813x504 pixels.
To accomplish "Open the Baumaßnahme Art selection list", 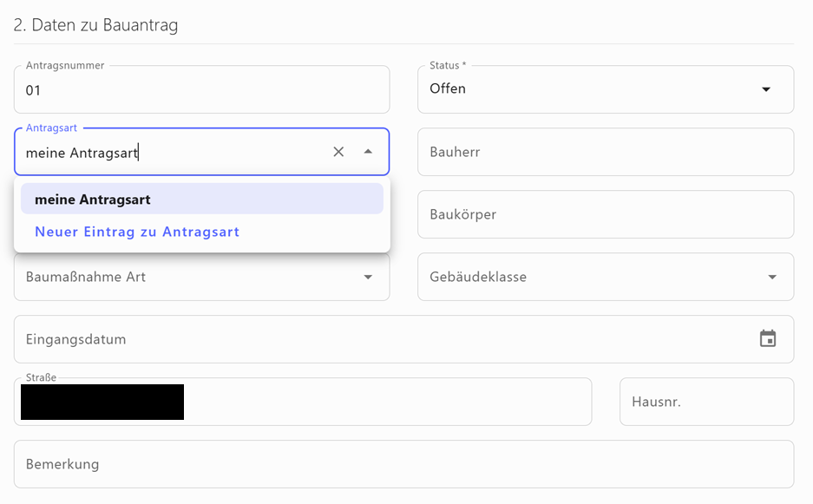I will tap(200, 277).
